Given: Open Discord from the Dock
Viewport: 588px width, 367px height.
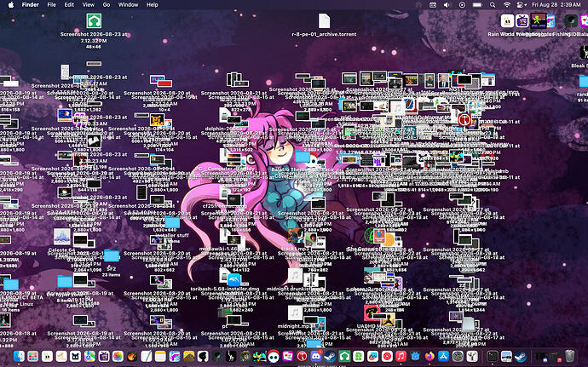Looking at the screenshot, I should [316, 356].
